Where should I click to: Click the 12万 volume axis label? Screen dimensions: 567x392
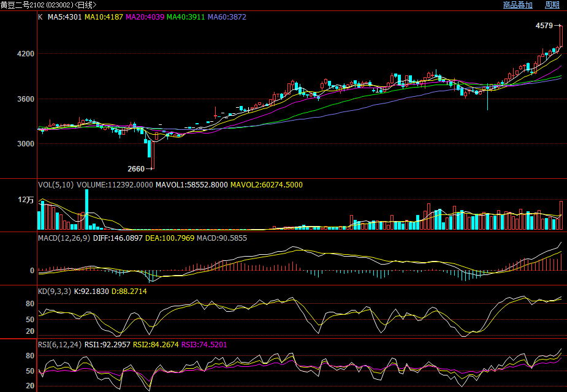[26, 200]
